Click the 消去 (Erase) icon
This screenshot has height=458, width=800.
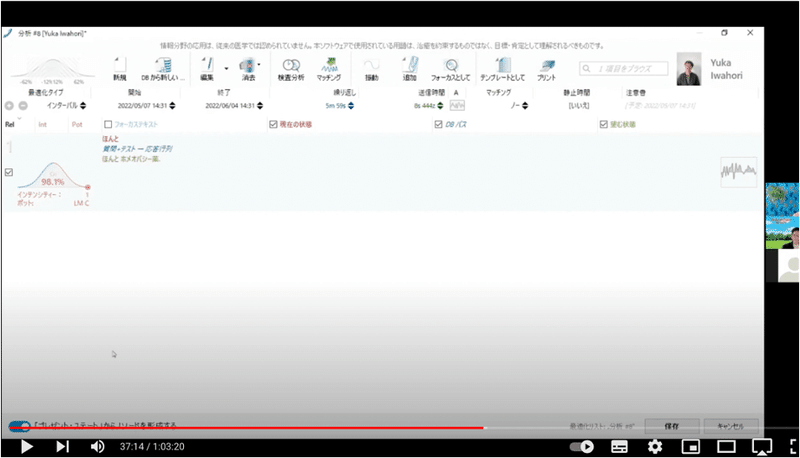[247, 65]
